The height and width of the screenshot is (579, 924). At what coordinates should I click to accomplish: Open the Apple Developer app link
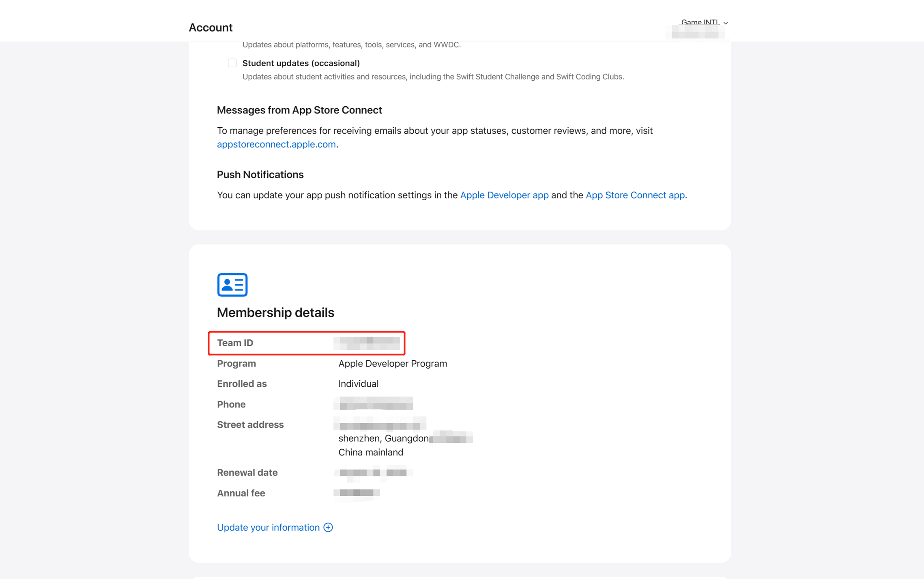click(504, 195)
